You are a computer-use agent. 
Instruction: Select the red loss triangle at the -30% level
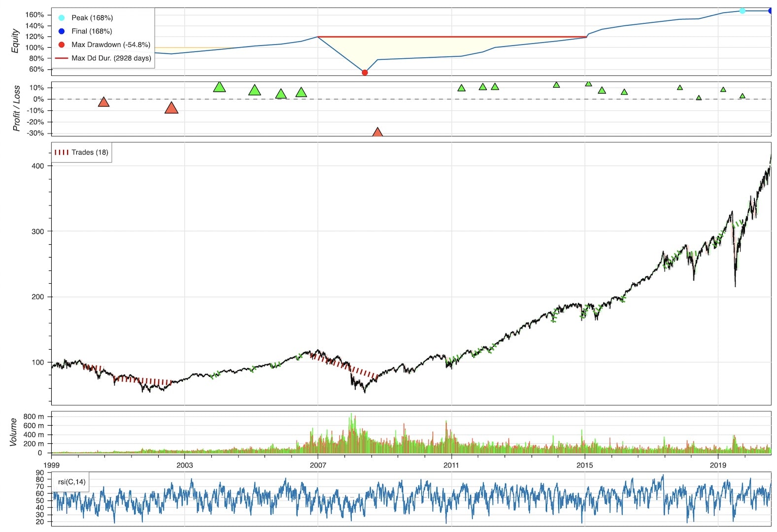click(x=377, y=132)
